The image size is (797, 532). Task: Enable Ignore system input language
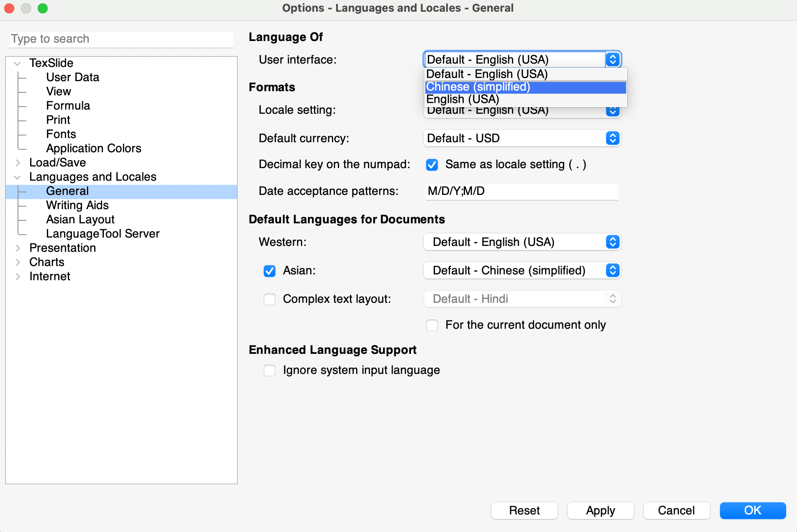tap(270, 370)
